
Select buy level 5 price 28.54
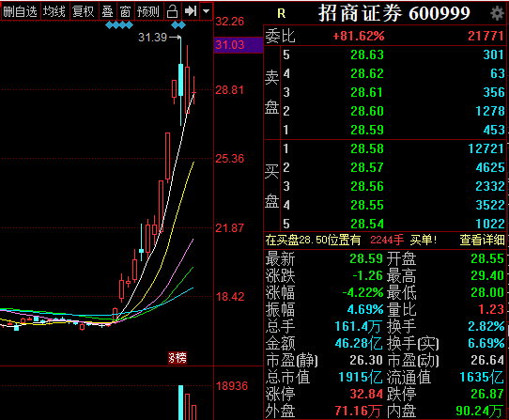(x=367, y=224)
